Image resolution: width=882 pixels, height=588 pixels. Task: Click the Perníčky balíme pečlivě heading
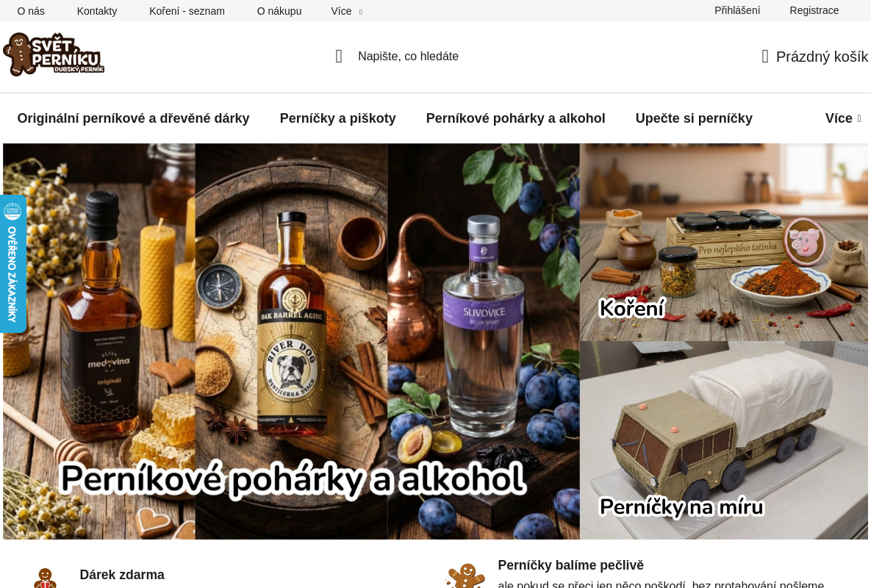tap(570, 565)
